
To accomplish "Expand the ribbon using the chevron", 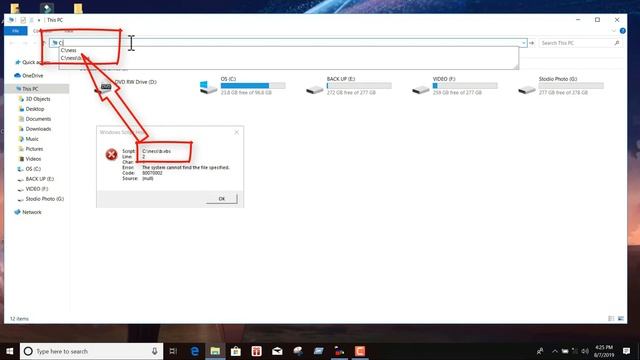I will (x=613, y=31).
